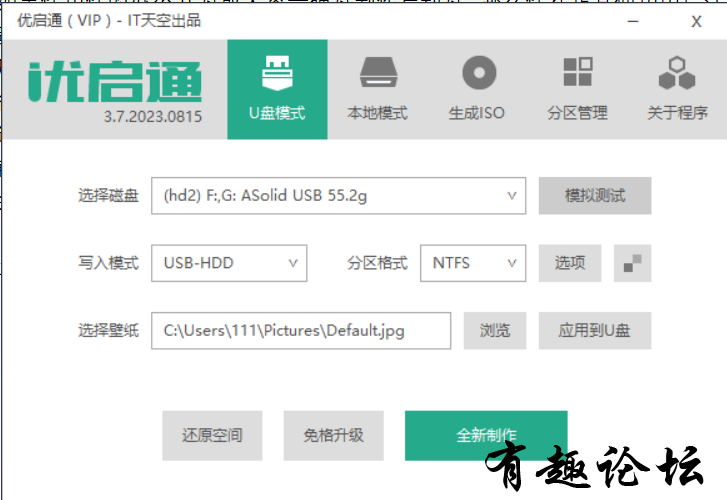Image resolution: width=727 pixels, height=500 pixels.
Task: Click the window title 优启通 (VIP) - IT天空出品
Action: point(109,21)
